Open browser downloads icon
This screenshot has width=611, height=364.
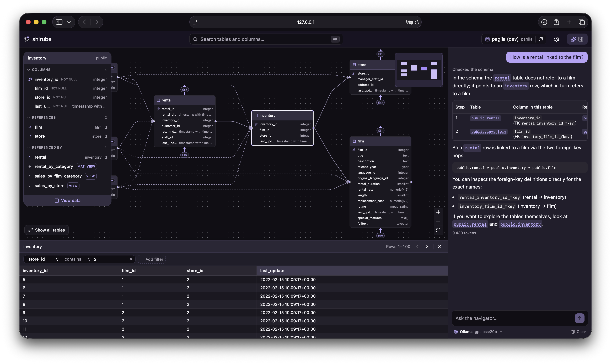[544, 22]
